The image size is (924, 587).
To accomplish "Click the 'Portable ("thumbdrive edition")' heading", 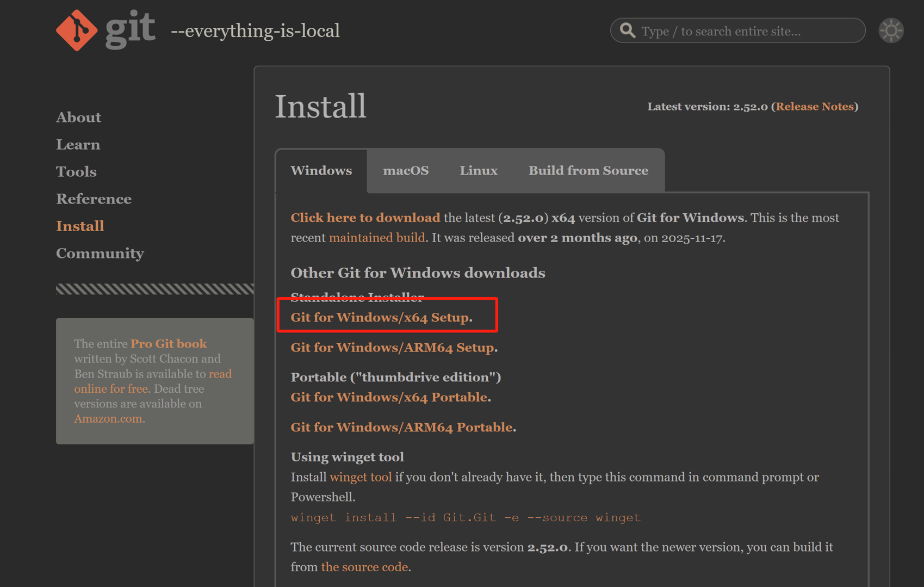I will click(x=396, y=377).
